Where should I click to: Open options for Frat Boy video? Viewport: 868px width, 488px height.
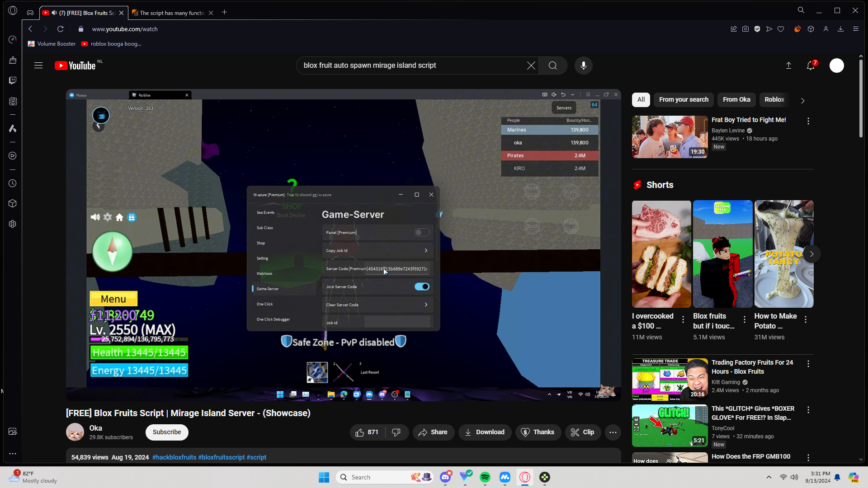808,121
